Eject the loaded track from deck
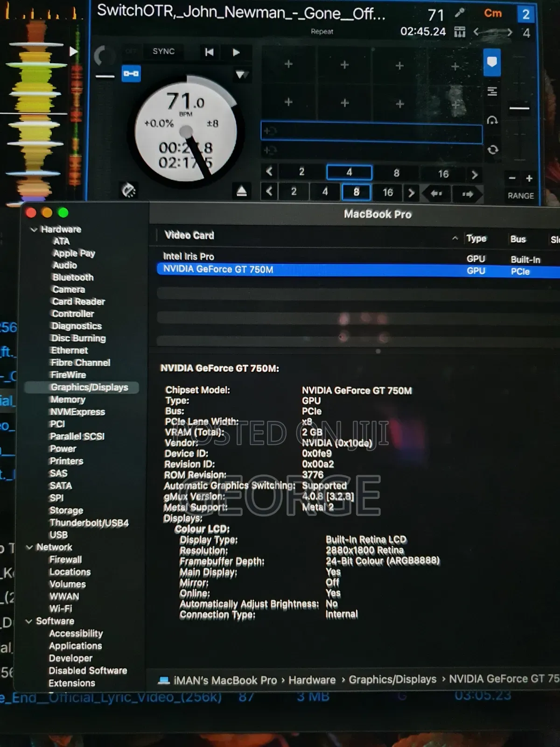 (241, 191)
